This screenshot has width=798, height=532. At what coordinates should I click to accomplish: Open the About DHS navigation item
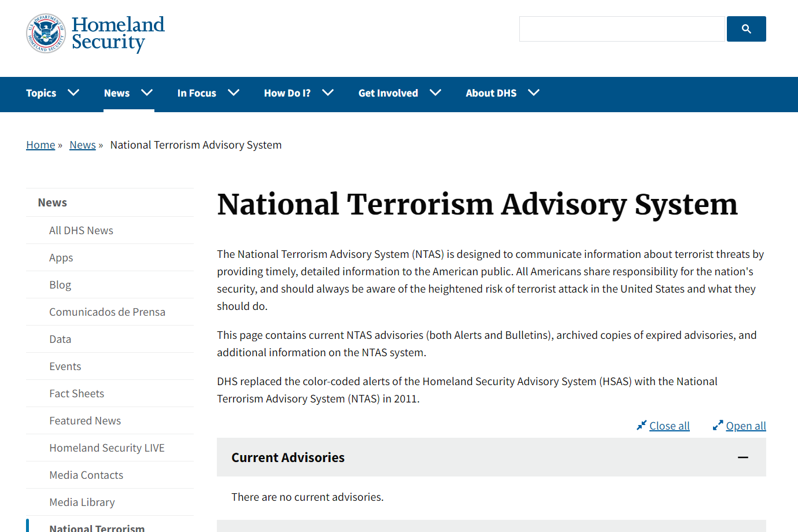[491, 93]
